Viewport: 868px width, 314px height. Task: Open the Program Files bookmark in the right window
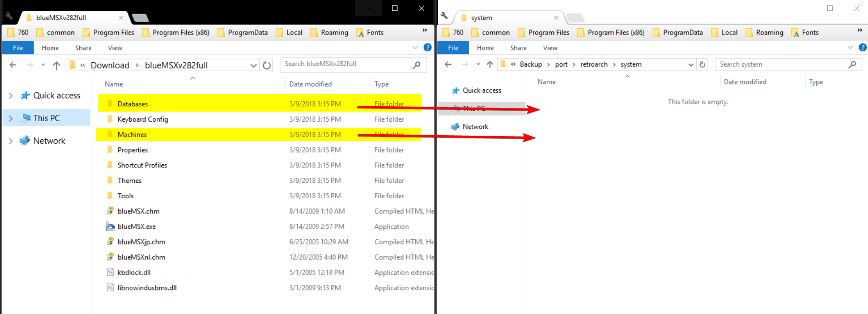tap(543, 33)
